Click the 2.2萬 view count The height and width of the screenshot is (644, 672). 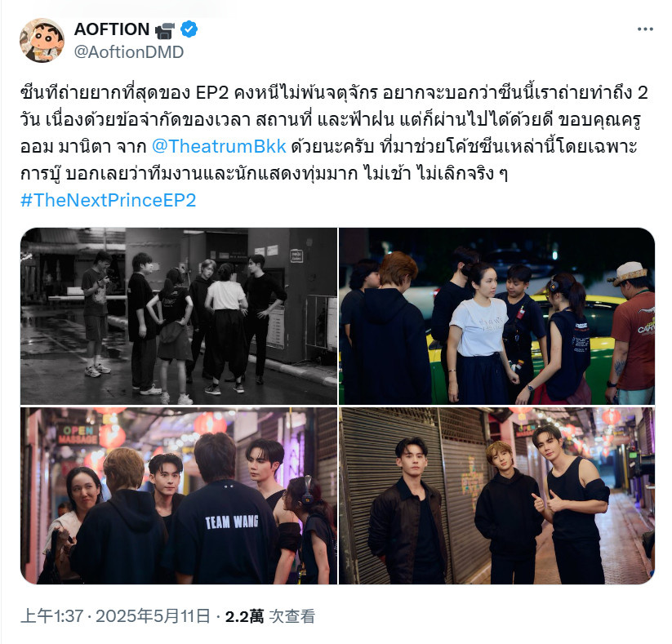coord(244,616)
